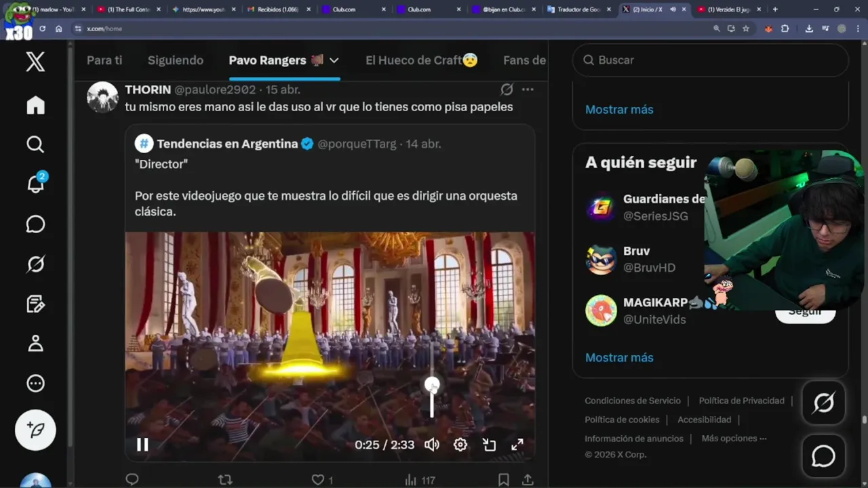Viewport: 868px width, 488px height.
Task: Open video picture-in-picture icon
Action: 489,445
